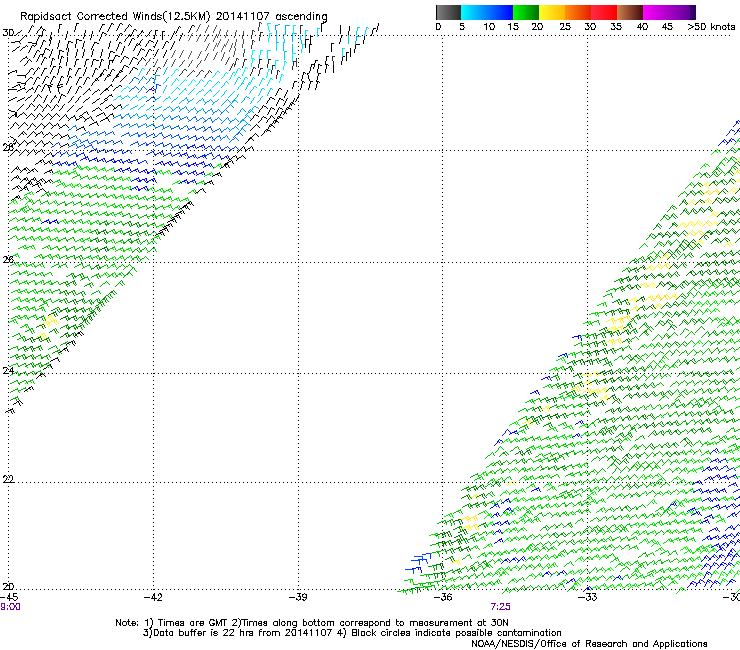
Task: Click the yellow 20-25 knots legend segment
Action: coord(552,12)
